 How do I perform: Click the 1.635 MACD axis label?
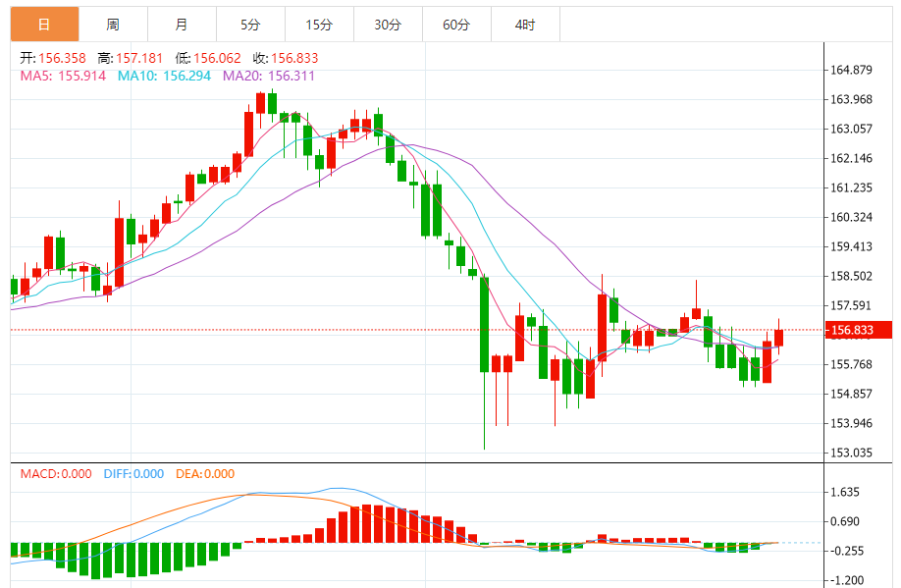(x=845, y=492)
